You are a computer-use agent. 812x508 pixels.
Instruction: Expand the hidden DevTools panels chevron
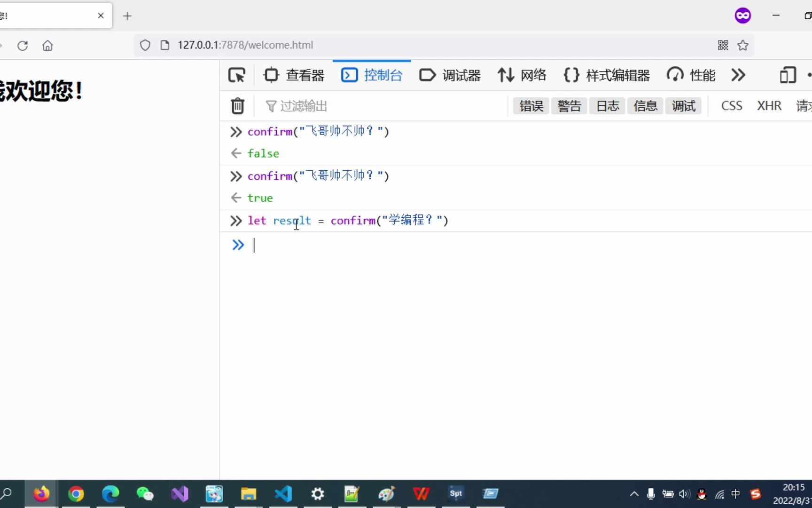tap(738, 75)
